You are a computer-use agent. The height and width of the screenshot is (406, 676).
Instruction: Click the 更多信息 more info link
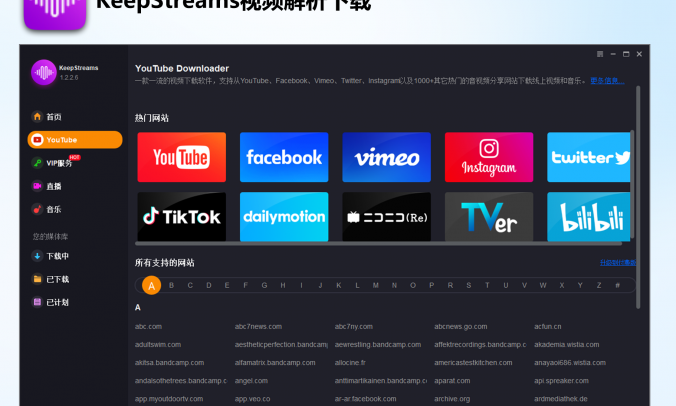[607, 81]
